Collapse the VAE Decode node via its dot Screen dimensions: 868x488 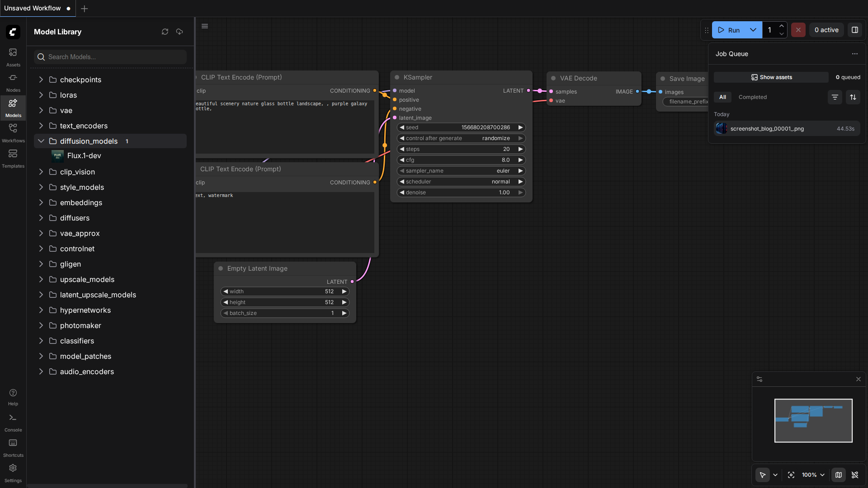553,78
